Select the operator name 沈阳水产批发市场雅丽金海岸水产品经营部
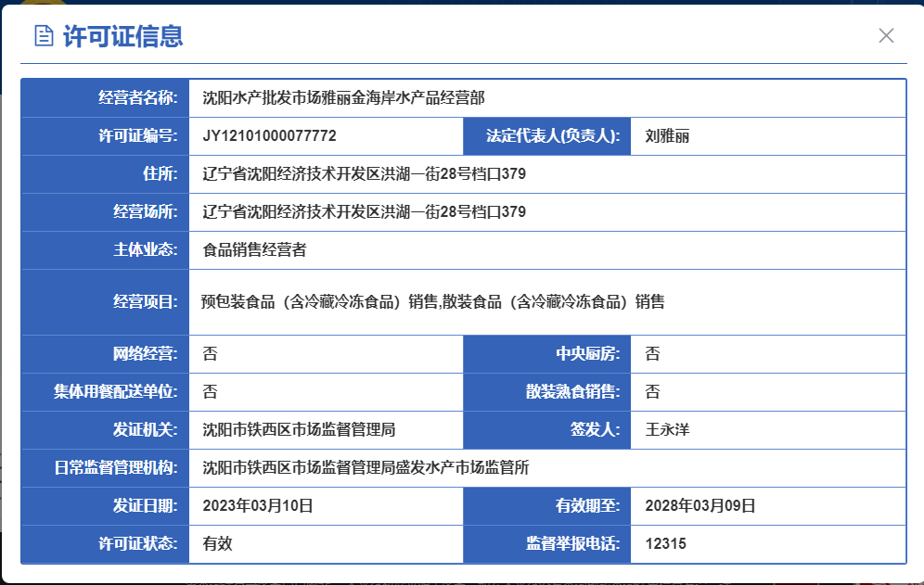 coord(343,97)
